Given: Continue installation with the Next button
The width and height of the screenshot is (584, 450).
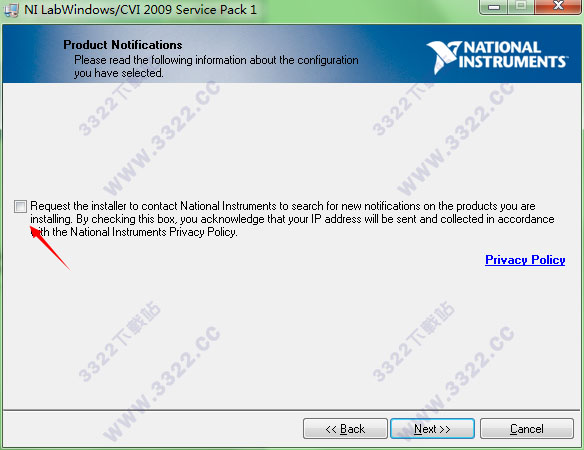Looking at the screenshot, I should tap(432, 429).
